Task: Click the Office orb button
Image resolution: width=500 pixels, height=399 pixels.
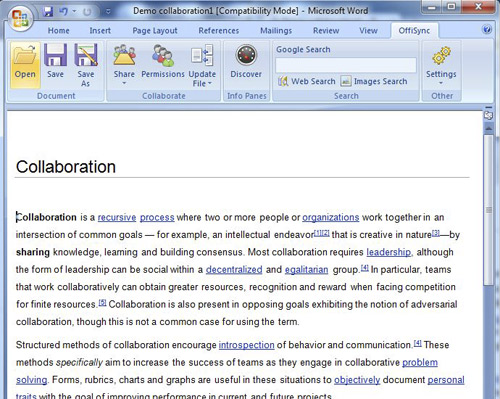Action: pos(19,18)
